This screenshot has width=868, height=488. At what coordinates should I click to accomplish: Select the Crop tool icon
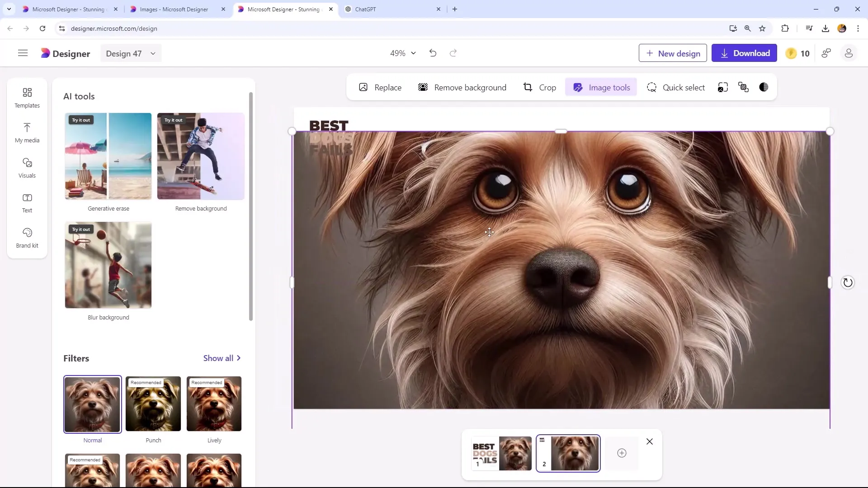pyautogui.click(x=528, y=88)
